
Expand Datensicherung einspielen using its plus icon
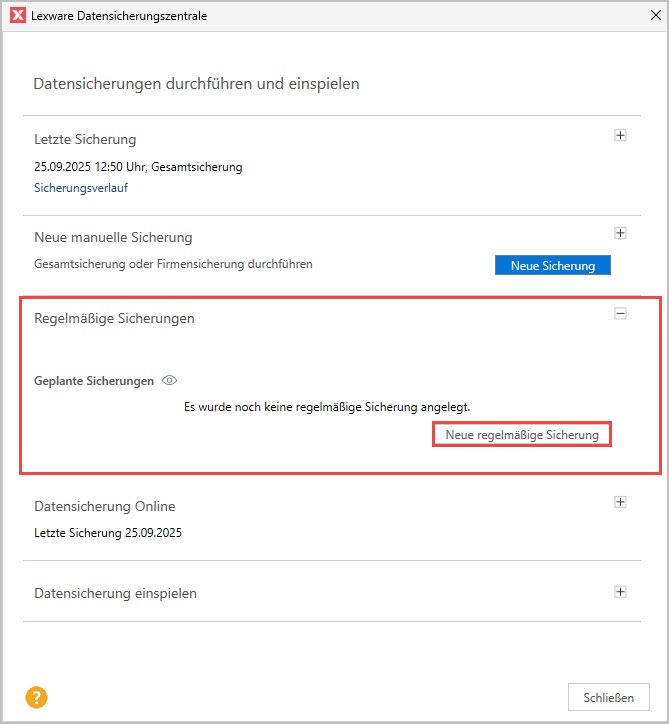[620, 591]
